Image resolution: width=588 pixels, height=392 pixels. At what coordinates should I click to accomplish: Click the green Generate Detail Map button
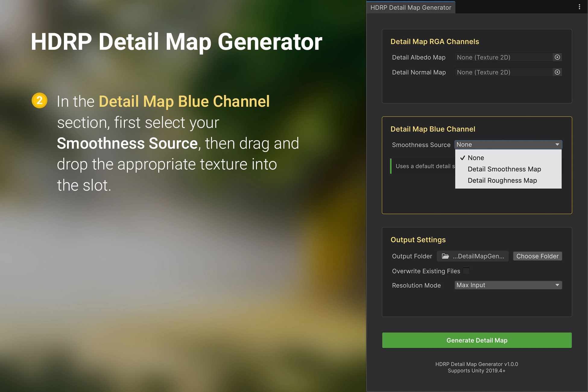(477, 340)
